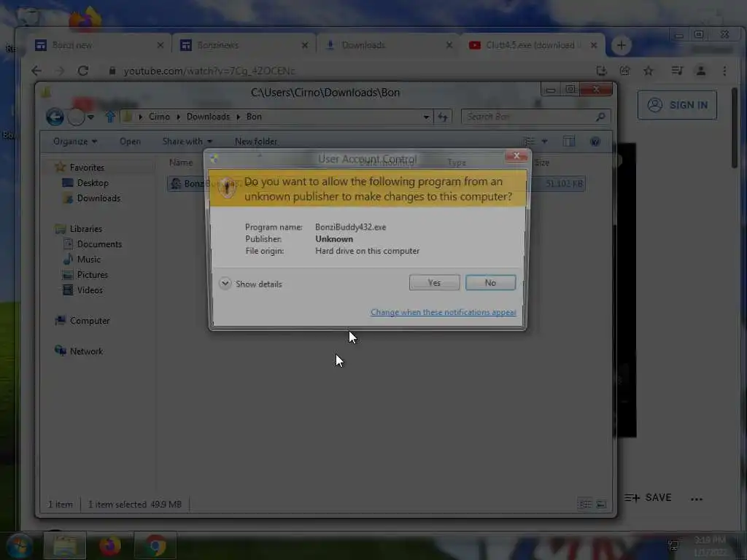This screenshot has width=747, height=560.
Task: Click the shield icon in UAC banner
Action: click(228, 187)
